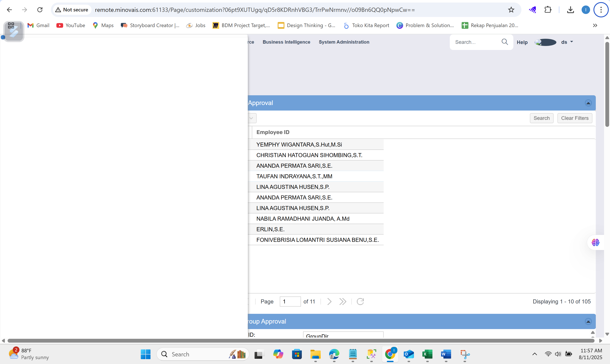Image resolution: width=610 pixels, height=364 pixels.
Task: Click Employee ID column header
Action: coord(273,132)
